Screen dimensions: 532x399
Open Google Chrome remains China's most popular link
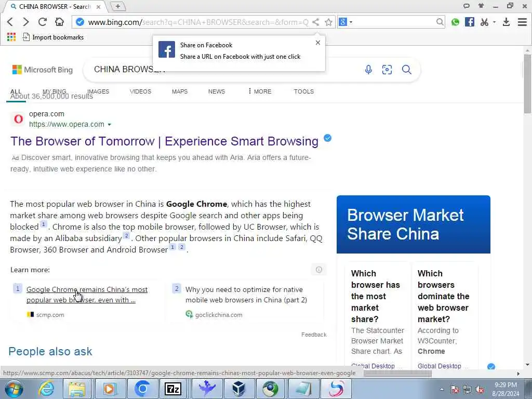[87, 295]
